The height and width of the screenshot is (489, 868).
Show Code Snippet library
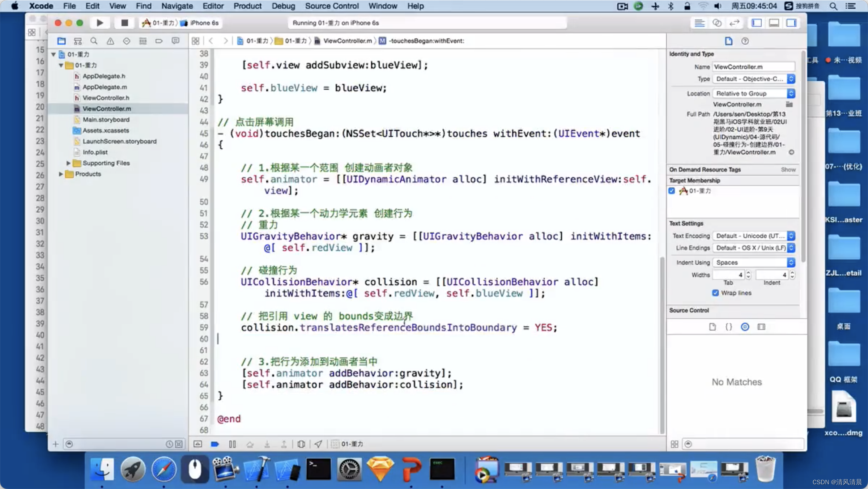[729, 327]
